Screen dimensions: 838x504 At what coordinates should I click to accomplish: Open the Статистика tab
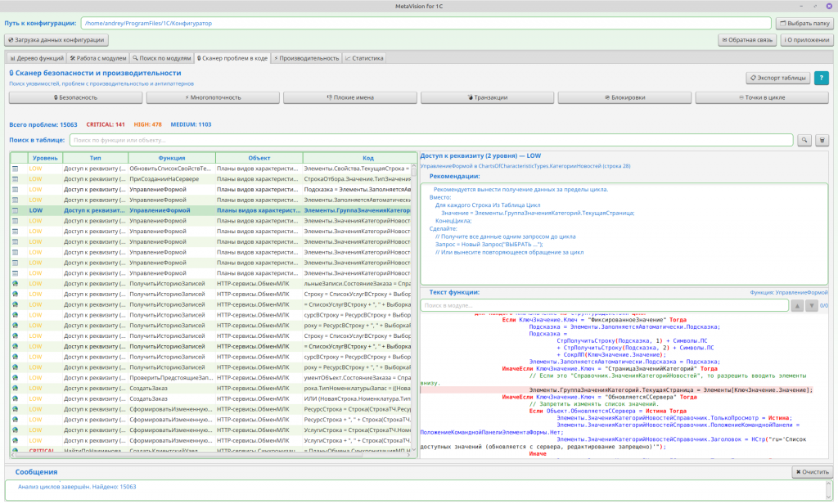pos(364,58)
